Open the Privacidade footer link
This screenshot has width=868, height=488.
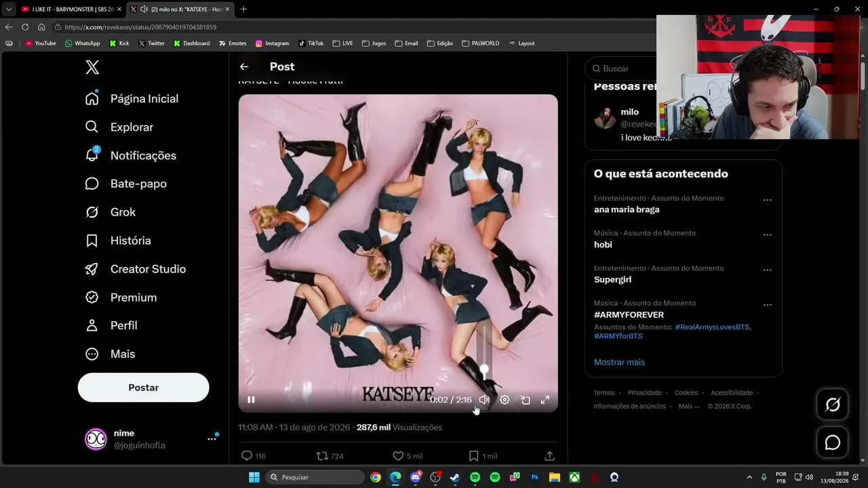644,392
